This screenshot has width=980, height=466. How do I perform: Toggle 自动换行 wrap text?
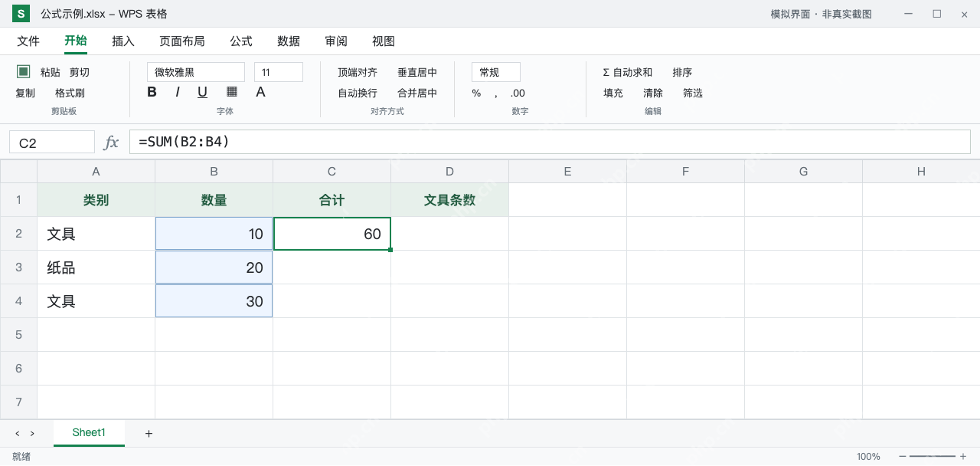(358, 93)
